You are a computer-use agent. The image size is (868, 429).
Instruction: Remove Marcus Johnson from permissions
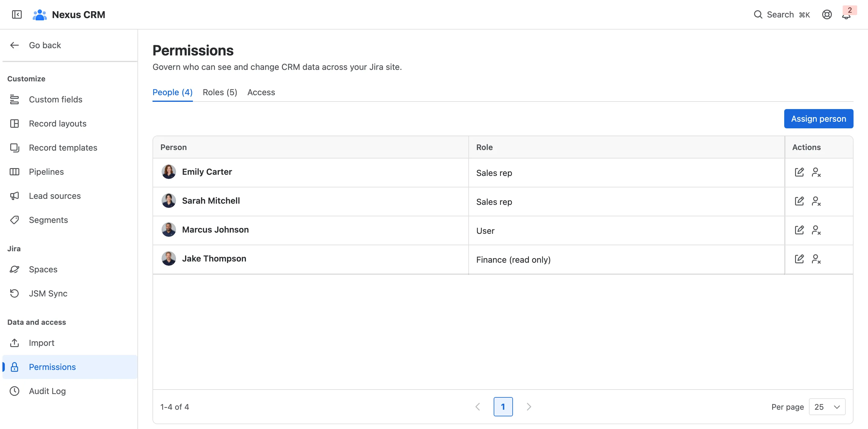pos(816,230)
